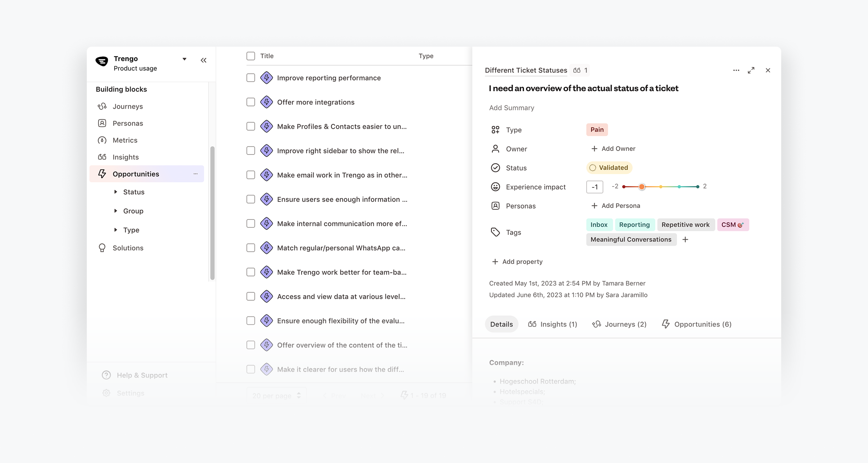Click the Inbox tag
The image size is (868, 463).
[599, 225]
